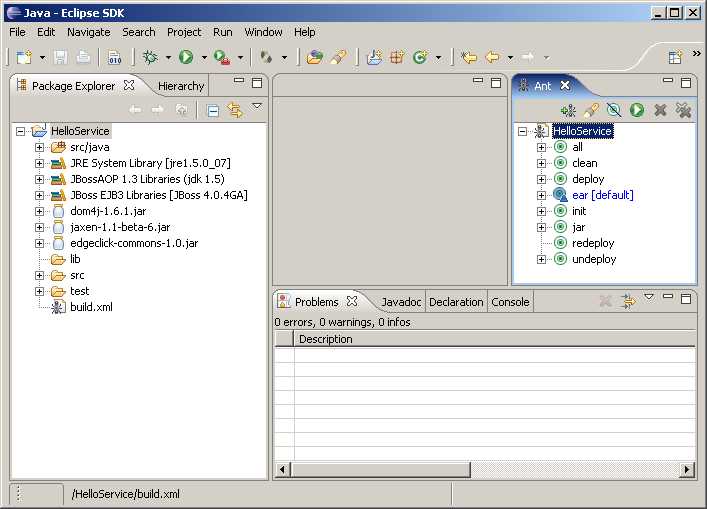Screen dimensions: 707x509
Task: Click the Problems horizontal scrollbar thumb
Action: (381, 470)
